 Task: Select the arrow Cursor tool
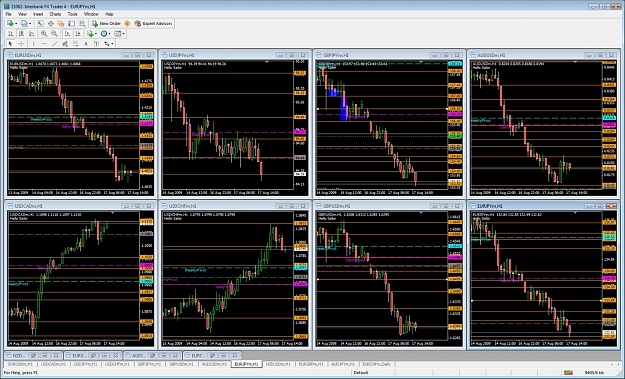[x=10, y=44]
